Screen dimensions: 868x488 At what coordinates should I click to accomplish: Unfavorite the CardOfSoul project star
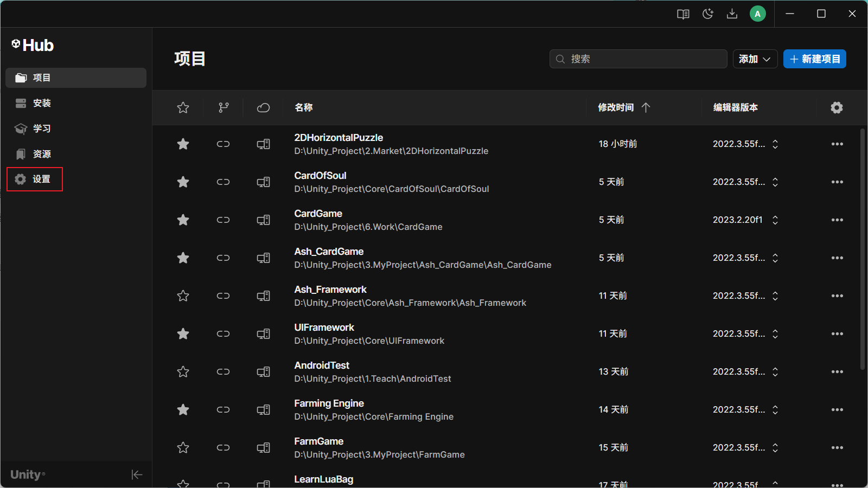(x=183, y=182)
